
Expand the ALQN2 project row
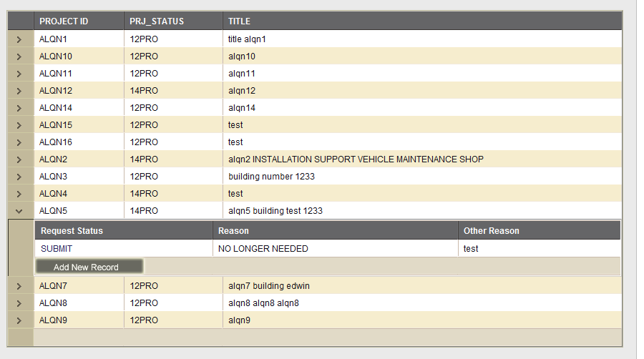point(19,159)
